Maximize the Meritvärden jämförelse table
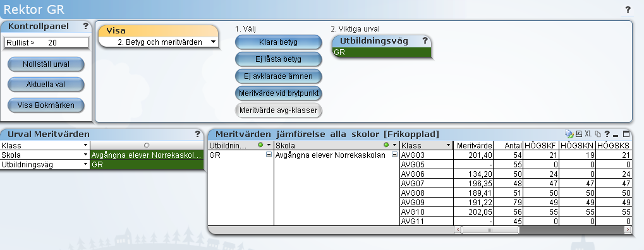 point(626,134)
